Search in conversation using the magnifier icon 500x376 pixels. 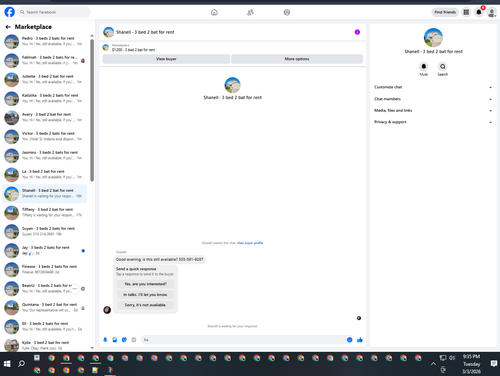point(443,66)
